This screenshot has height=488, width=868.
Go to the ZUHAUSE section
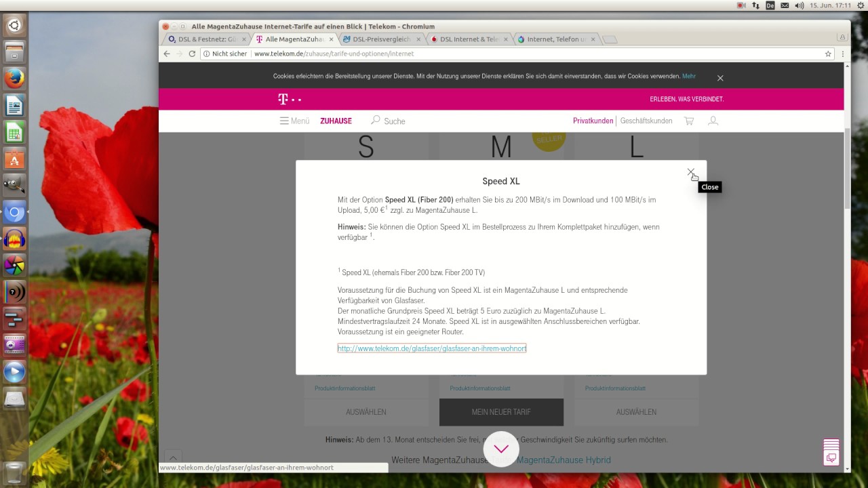pos(336,121)
